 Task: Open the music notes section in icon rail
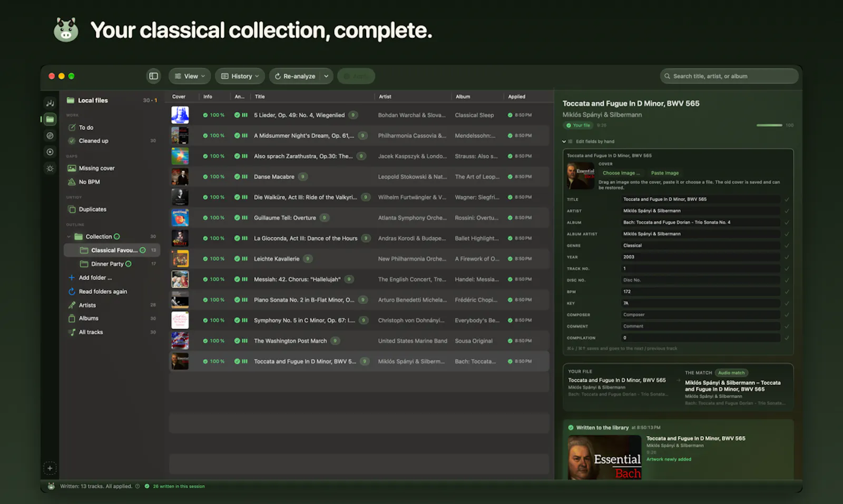click(50, 103)
